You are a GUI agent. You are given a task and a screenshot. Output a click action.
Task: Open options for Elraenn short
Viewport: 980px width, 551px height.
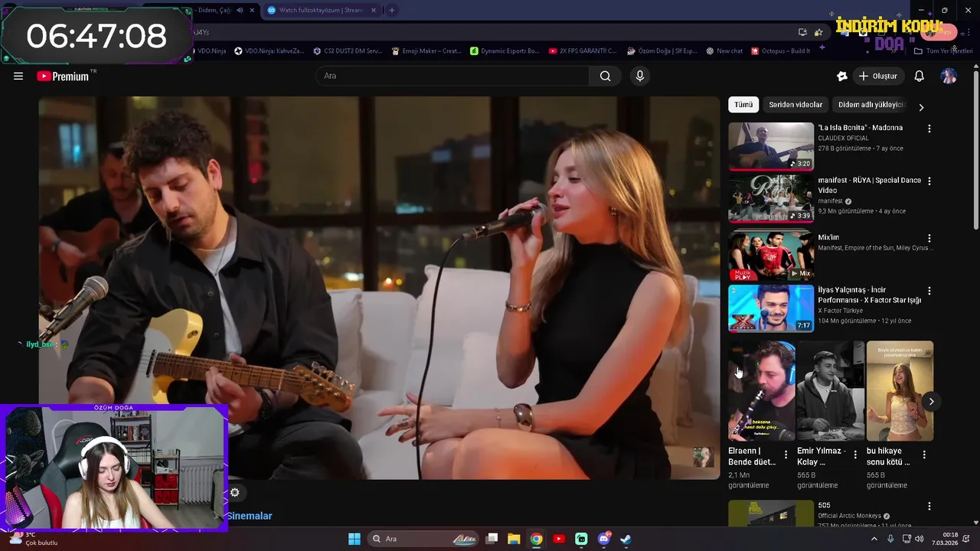(786, 455)
